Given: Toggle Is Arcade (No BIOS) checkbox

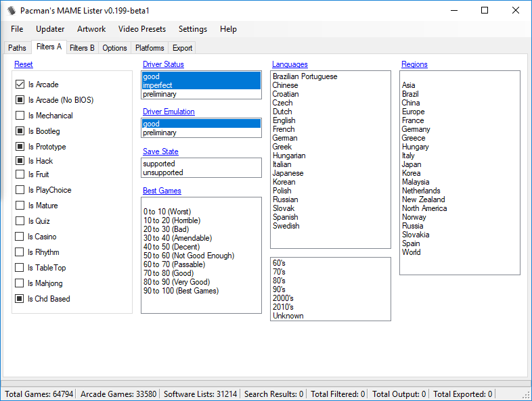Looking at the screenshot, I should click(x=20, y=99).
